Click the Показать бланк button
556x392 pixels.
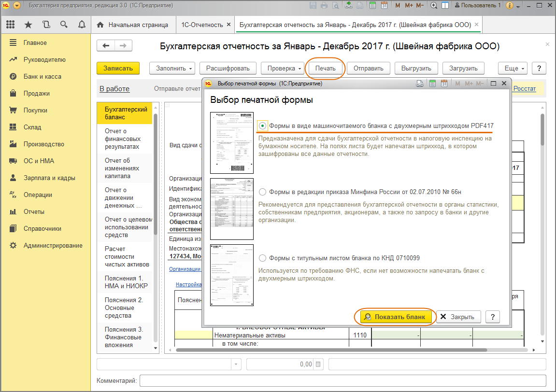[396, 317]
